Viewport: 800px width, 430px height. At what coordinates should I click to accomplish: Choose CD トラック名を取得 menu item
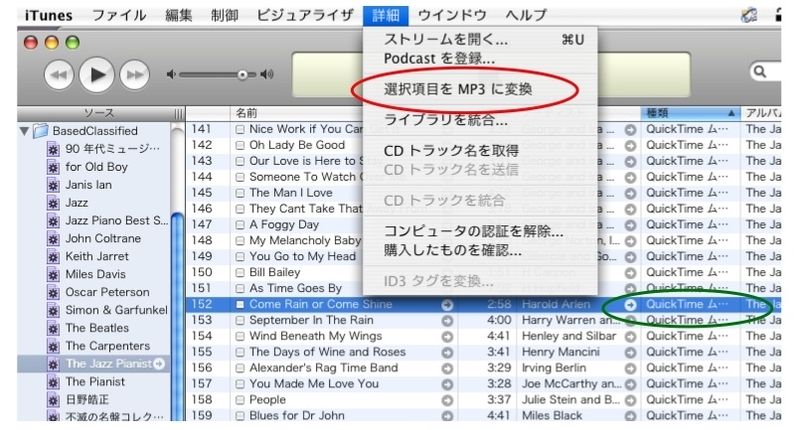pyautogui.click(x=480, y=151)
